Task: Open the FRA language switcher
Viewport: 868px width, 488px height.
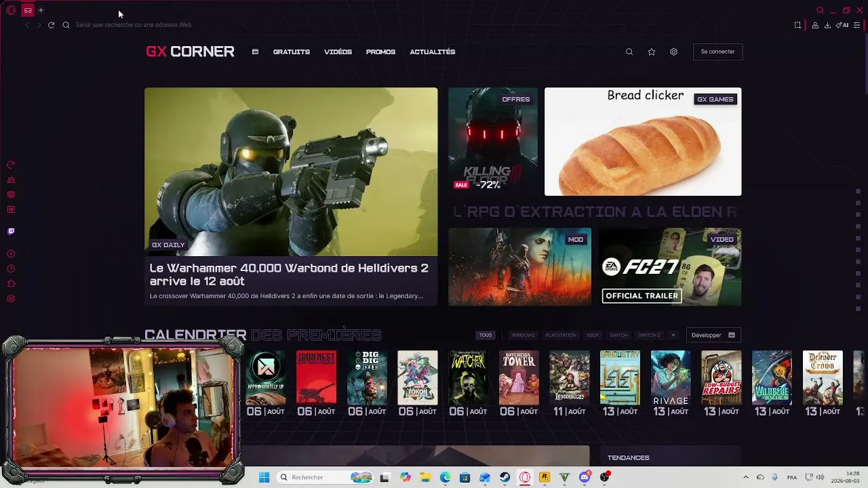Action: [x=792, y=477]
